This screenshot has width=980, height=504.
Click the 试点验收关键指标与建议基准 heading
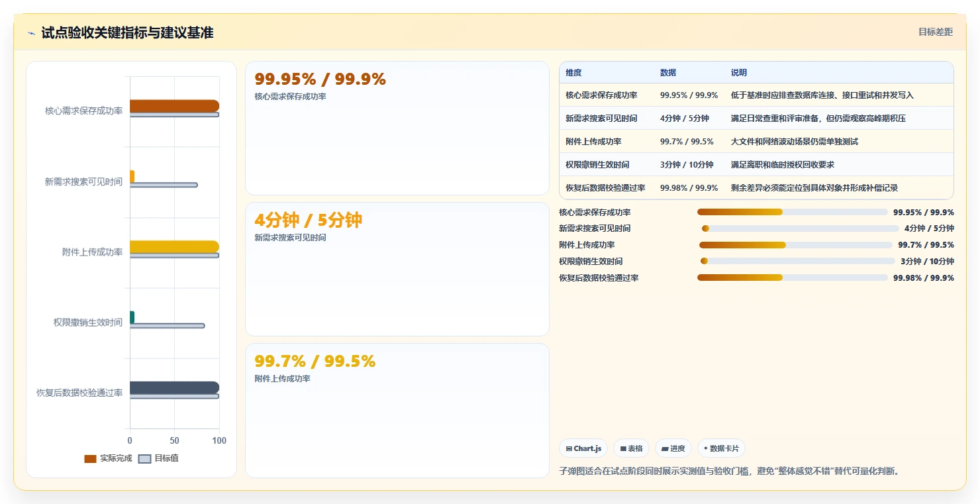[x=127, y=32]
